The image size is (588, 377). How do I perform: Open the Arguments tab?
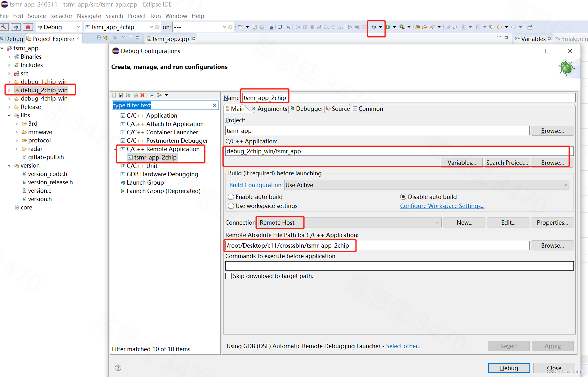pos(269,109)
